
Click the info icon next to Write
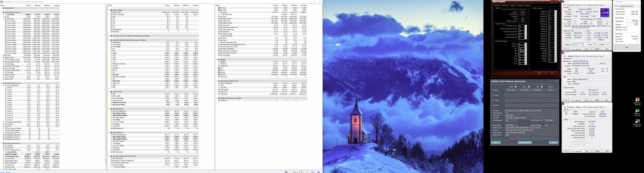(x=529, y=87)
